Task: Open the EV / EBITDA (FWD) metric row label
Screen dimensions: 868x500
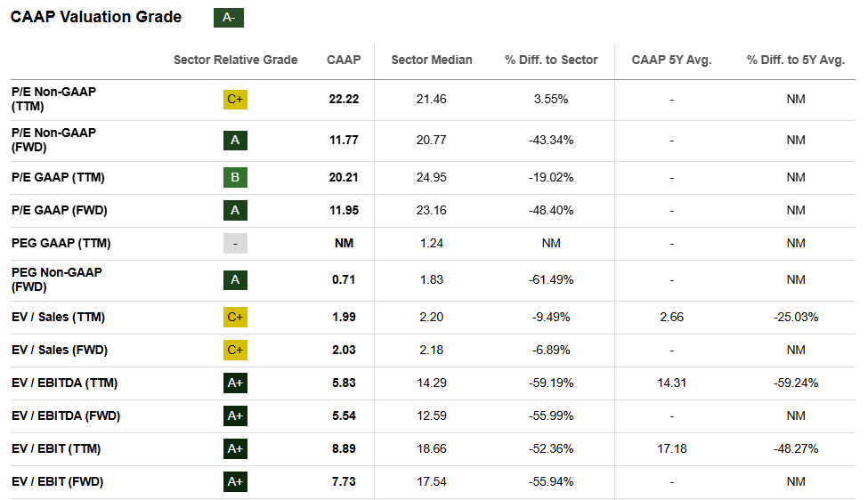Action: (x=65, y=416)
